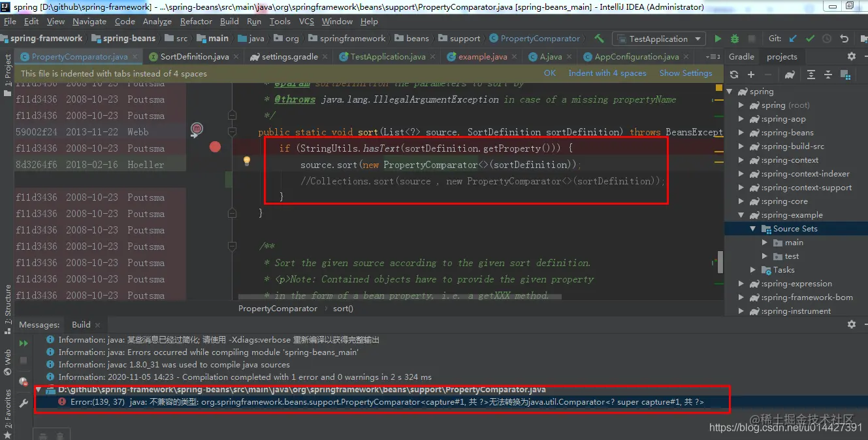Viewport: 868px width, 440px height.
Task: Select the :spring-context-indexer Gradle project
Action: pos(805,174)
